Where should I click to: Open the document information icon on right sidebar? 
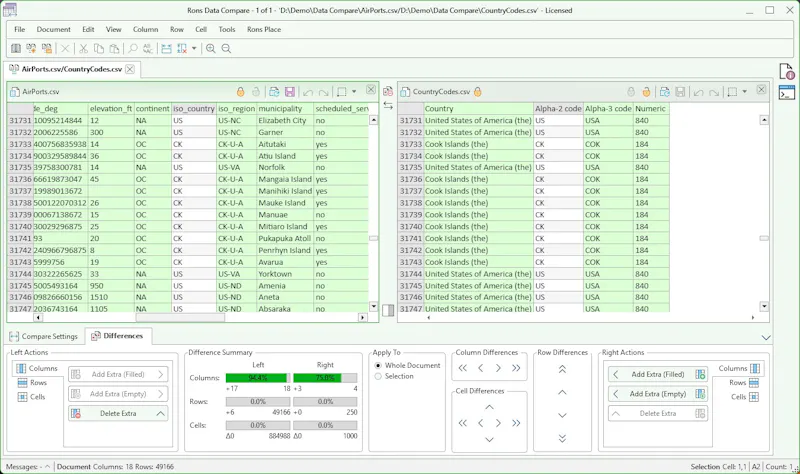(x=786, y=71)
